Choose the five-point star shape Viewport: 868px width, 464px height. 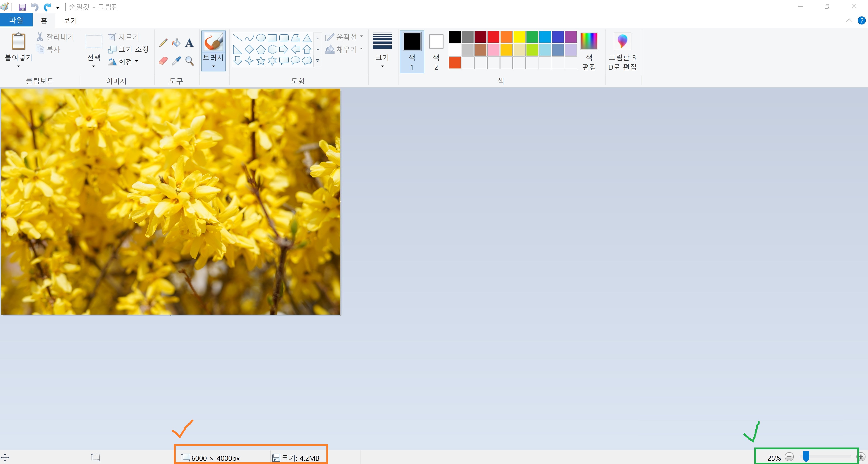click(x=260, y=61)
